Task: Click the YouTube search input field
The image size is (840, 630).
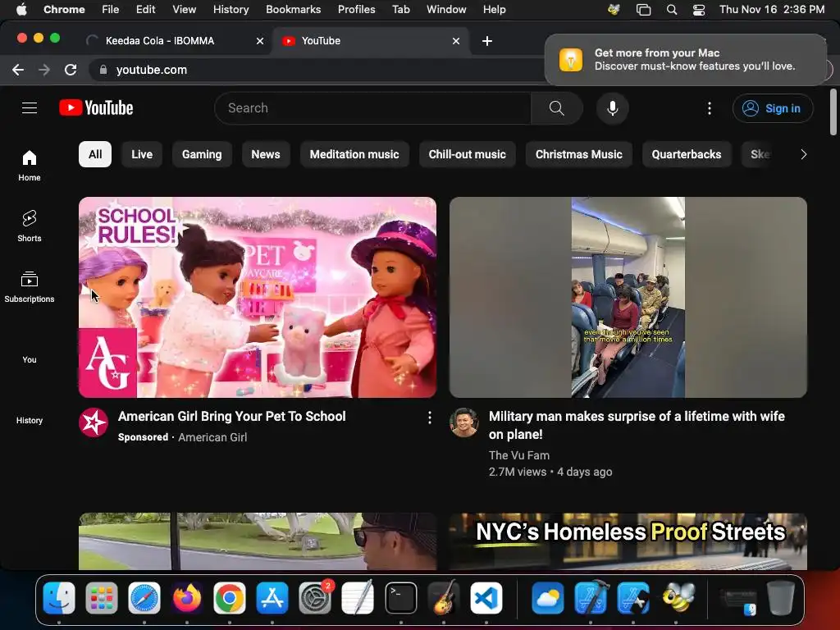Action: (373, 108)
